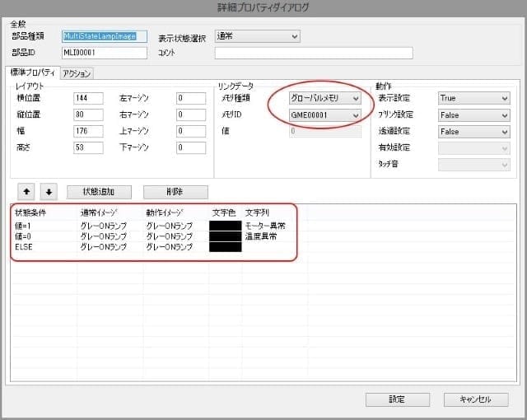Open the 表示設定 dropdown set to True
The height and width of the screenshot is (420, 527).
[x=473, y=98]
